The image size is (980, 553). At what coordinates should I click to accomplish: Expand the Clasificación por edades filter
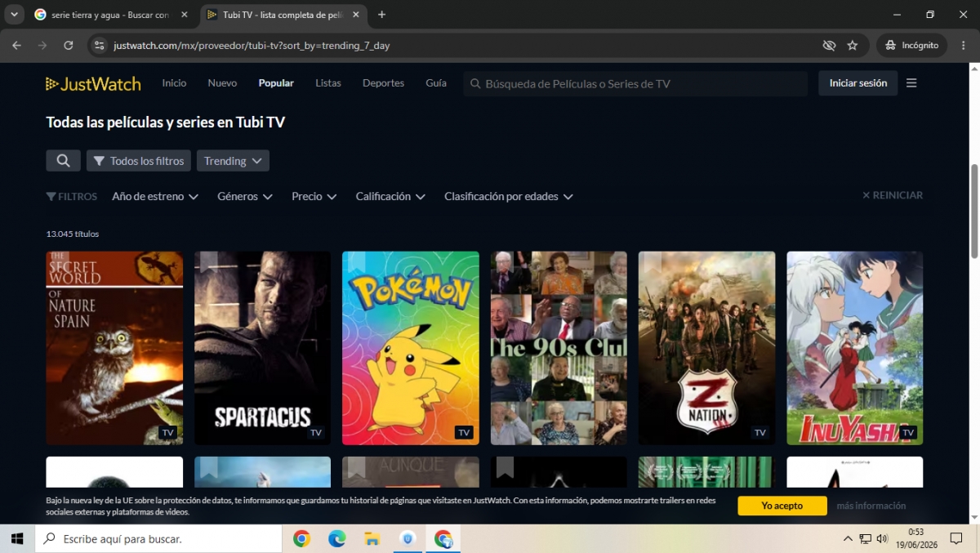pos(509,197)
